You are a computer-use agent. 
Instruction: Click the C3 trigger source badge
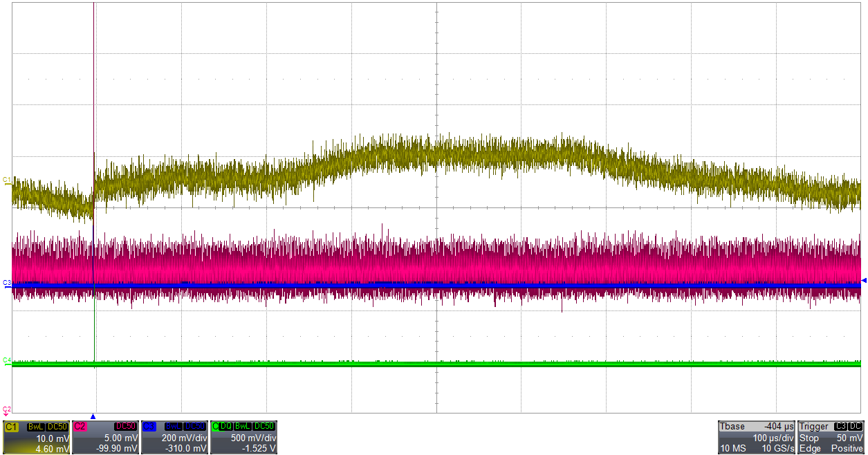pyautogui.click(x=840, y=427)
